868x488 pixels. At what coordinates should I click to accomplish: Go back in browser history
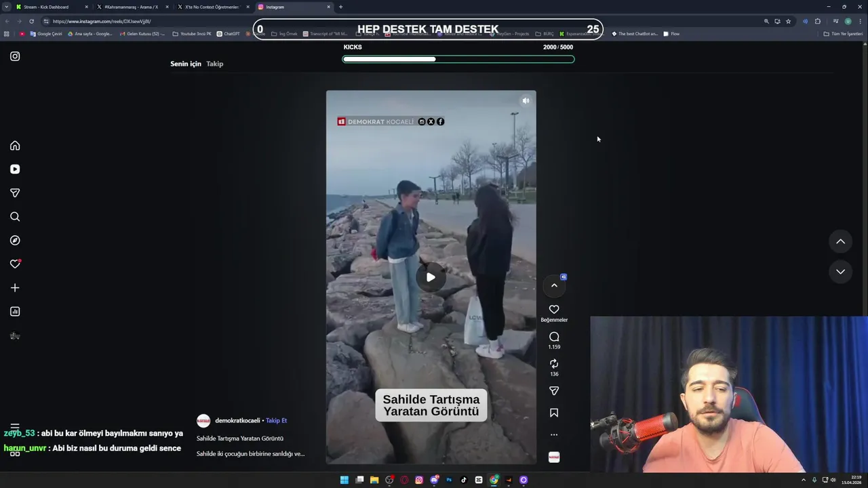7,21
